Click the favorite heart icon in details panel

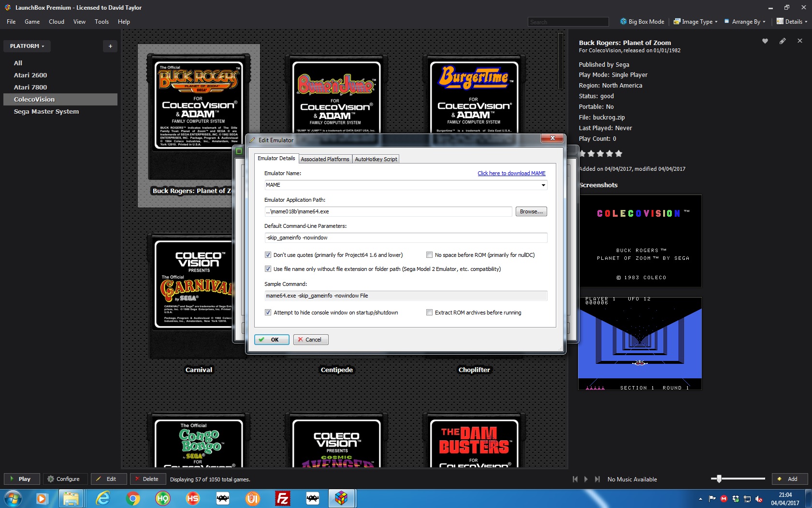point(765,41)
